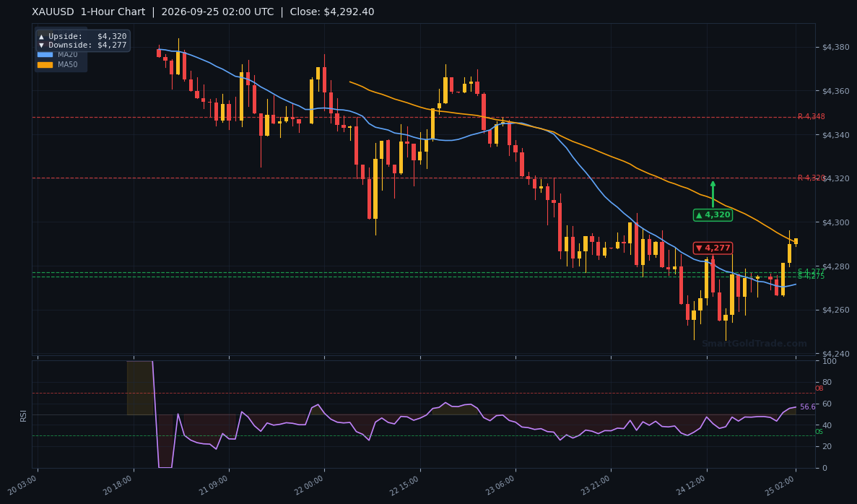Screen dimensions: 857x504
Task: Click the $4,360 price axis tick
Action: coord(835,91)
